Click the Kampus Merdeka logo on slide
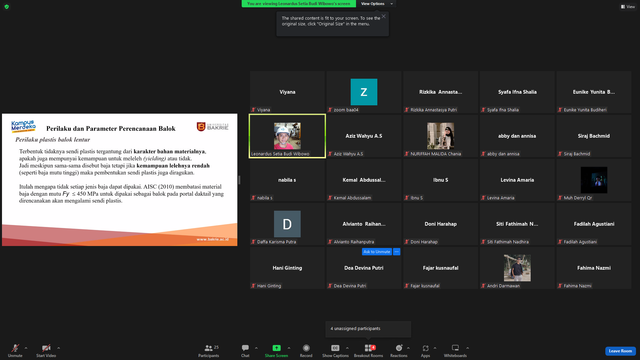This screenshot has height=360, width=640. [x=23, y=126]
